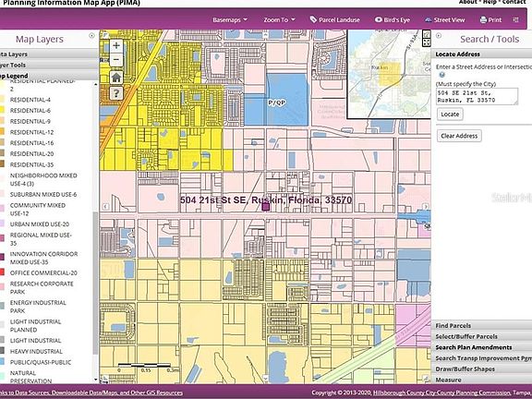The height and width of the screenshot is (399, 532).
Task: Open the Parcel Landuse tool
Action: 335,19
